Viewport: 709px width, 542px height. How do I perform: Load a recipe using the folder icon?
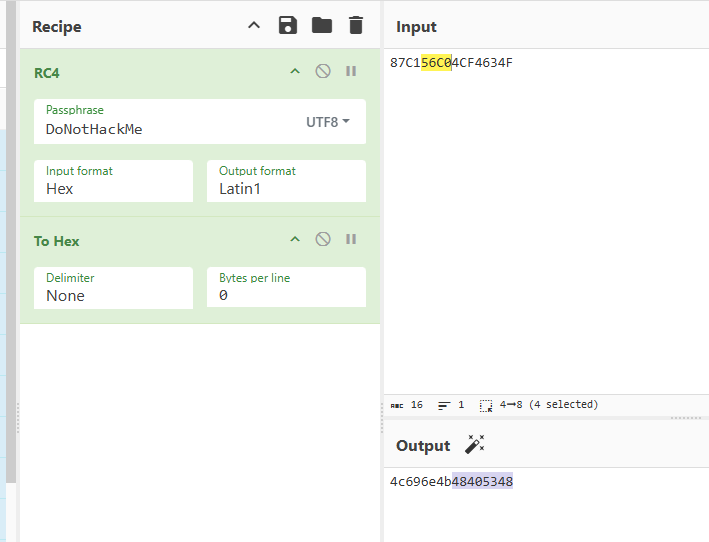pyautogui.click(x=321, y=26)
